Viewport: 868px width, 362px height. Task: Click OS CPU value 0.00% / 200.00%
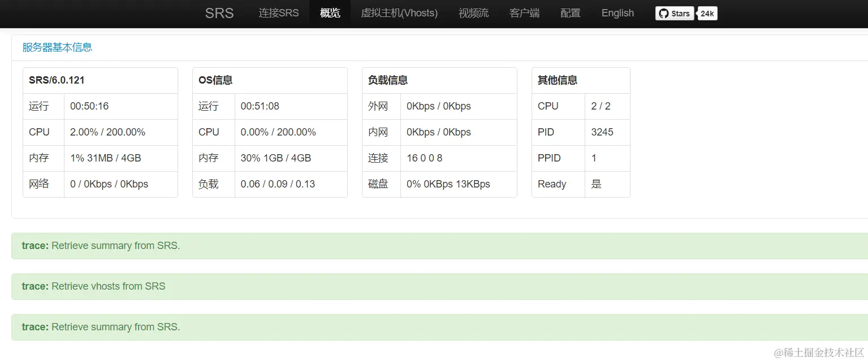pyautogui.click(x=278, y=132)
